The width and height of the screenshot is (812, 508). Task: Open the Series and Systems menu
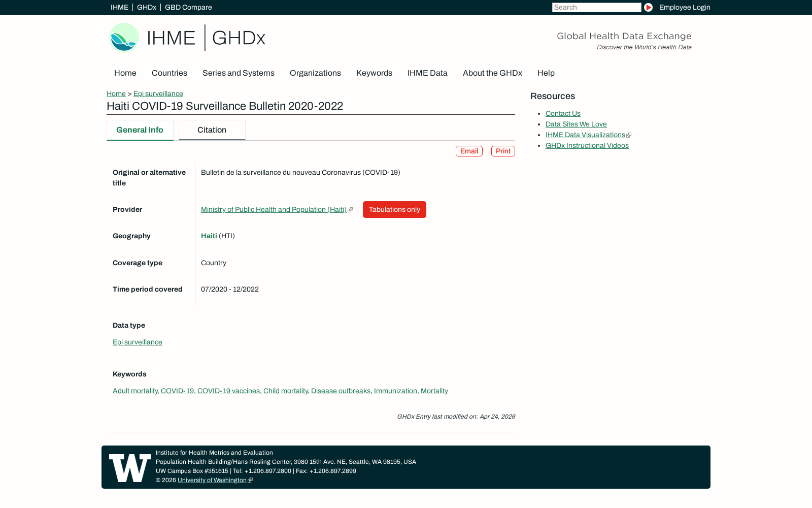239,73
